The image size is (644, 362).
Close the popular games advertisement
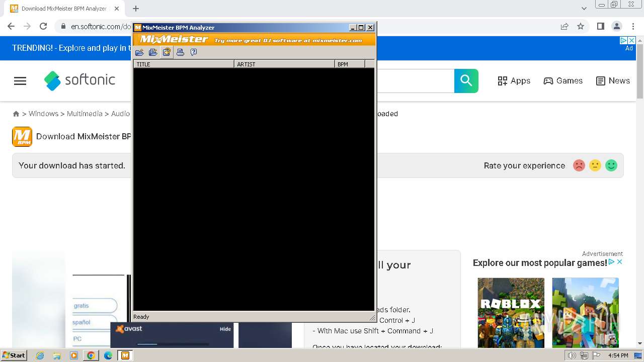click(x=620, y=262)
